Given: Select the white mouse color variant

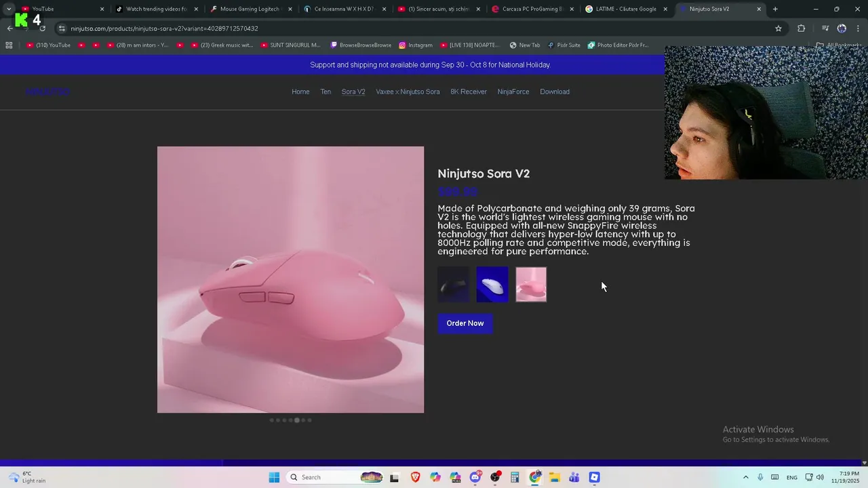Looking at the screenshot, I should (x=492, y=284).
